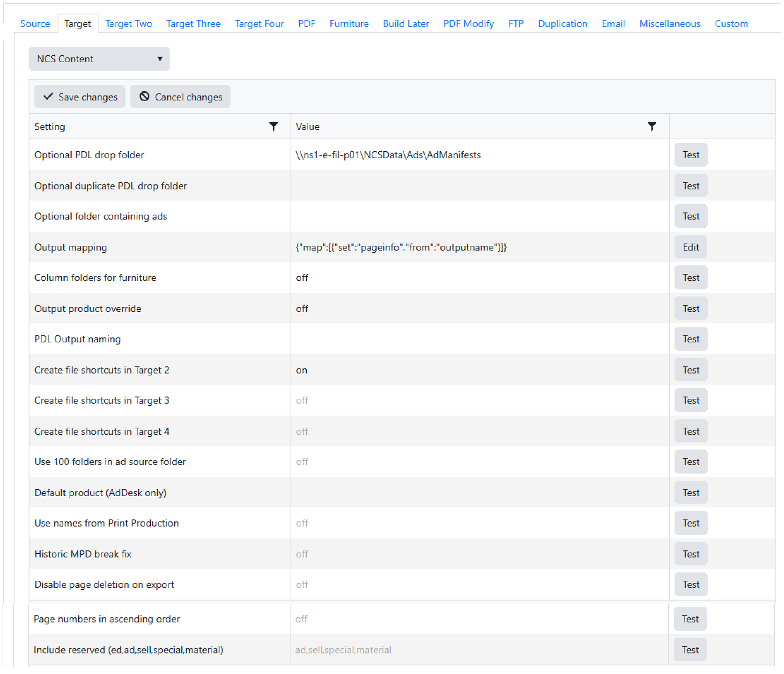Click Test for Historic MPD break fix
This screenshot has width=784, height=674.
pyautogui.click(x=691, y=554)
